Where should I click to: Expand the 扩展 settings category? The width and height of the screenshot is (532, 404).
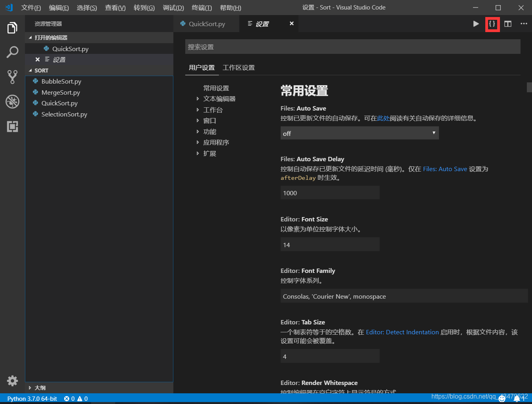(x=210, y=153)
